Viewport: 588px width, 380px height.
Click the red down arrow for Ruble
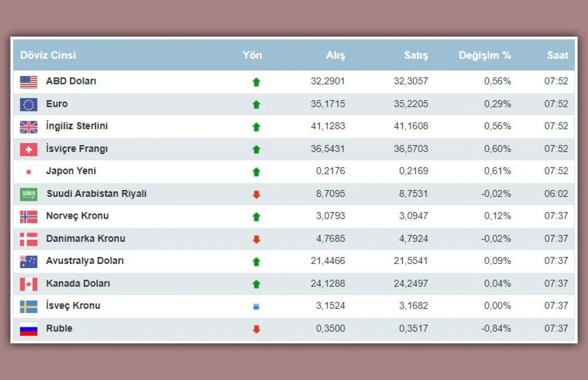tap(256, 329)
